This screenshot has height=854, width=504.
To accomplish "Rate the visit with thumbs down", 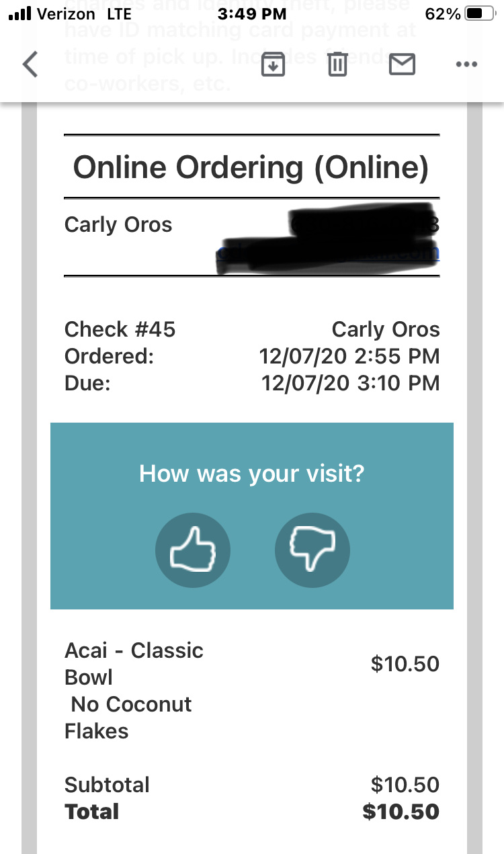I will [x=312, y=550].
